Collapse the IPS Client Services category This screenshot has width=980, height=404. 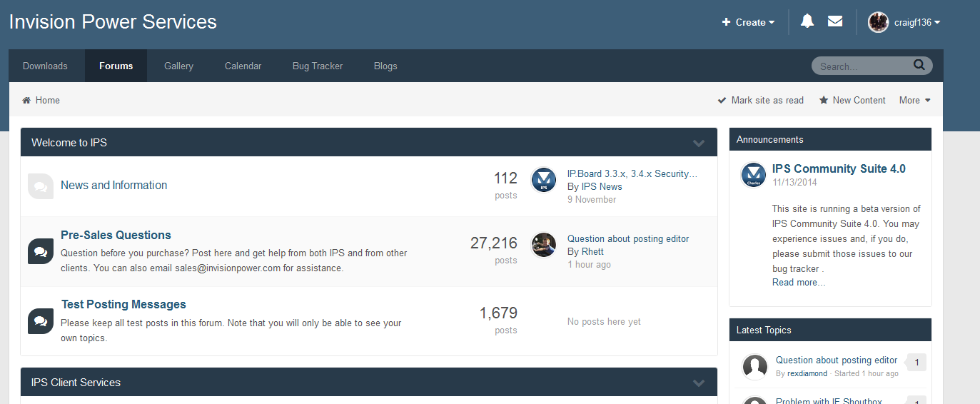699,383
